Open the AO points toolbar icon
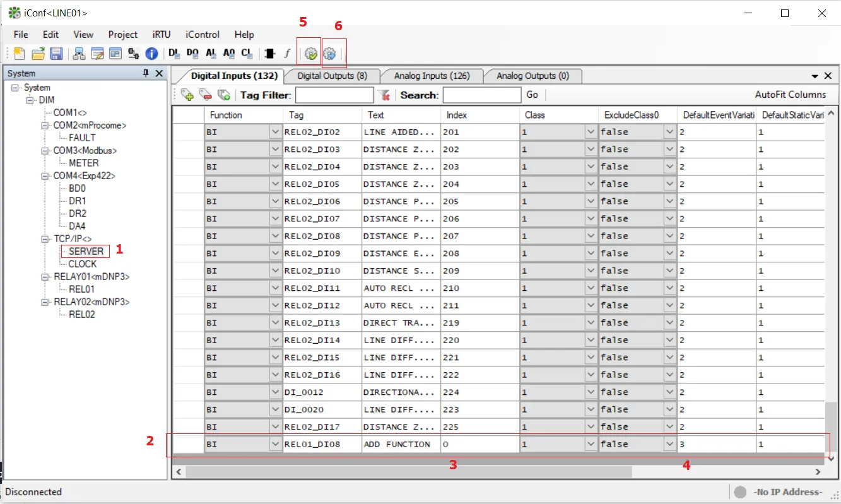 [229, 54]
